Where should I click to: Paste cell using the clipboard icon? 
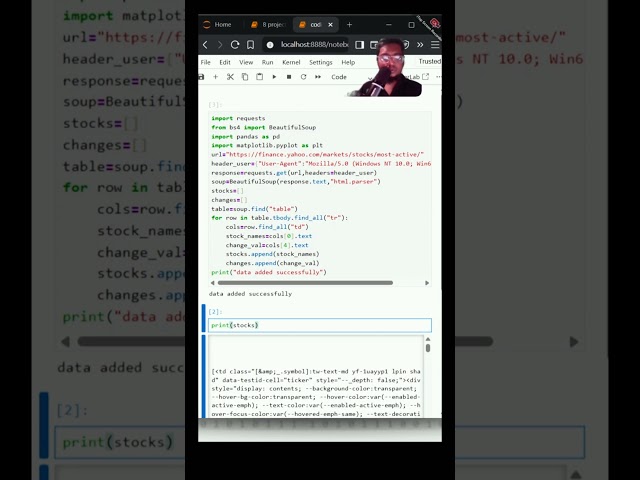click(x=260, y=77)
